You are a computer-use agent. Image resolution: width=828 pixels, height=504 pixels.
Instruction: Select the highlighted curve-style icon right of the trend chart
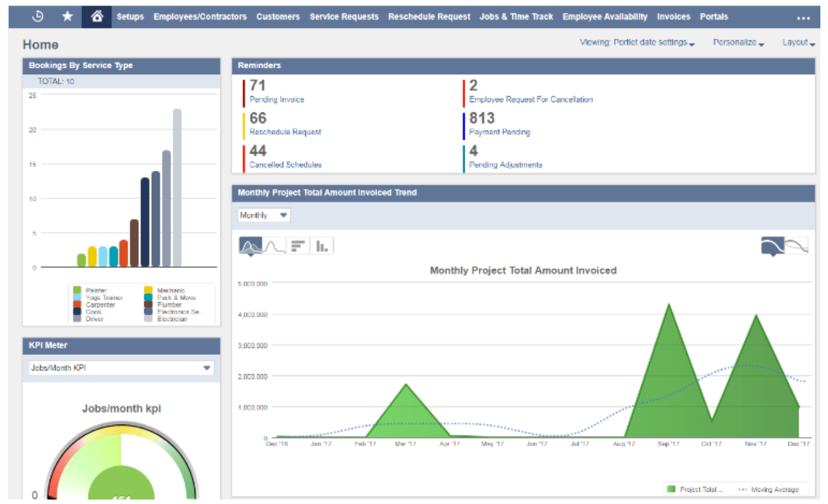pos(773,246)
